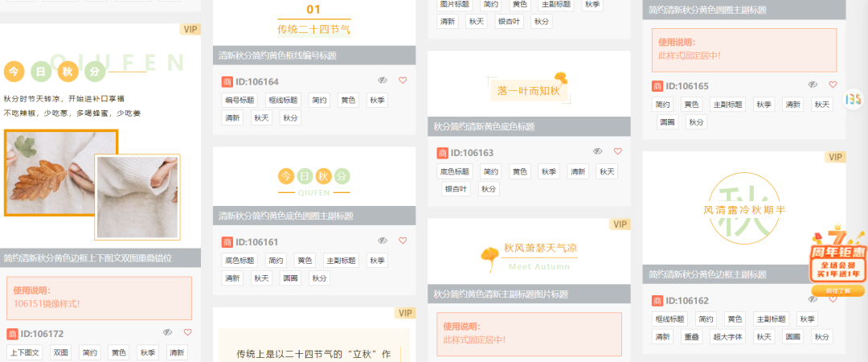The width and height of the screenshot is (868, 362).
Task: Click the 商 icon beside ID:106165
Action: pos(657,87)
